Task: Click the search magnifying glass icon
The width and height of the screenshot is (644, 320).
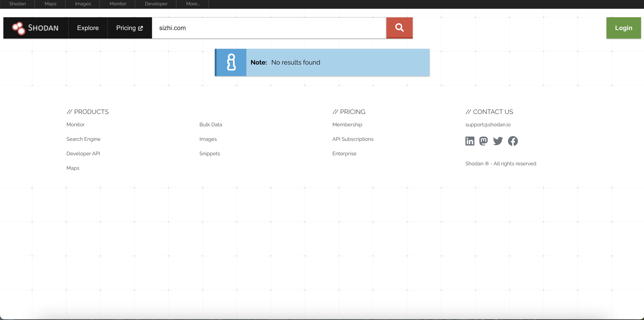Action: pyautogui.click(x=399, y=28)
